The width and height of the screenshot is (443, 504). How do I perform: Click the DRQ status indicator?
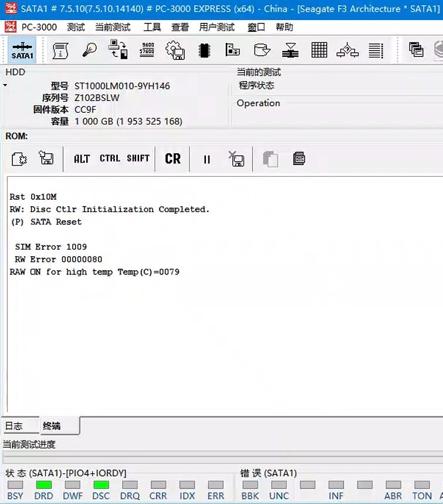130,485
